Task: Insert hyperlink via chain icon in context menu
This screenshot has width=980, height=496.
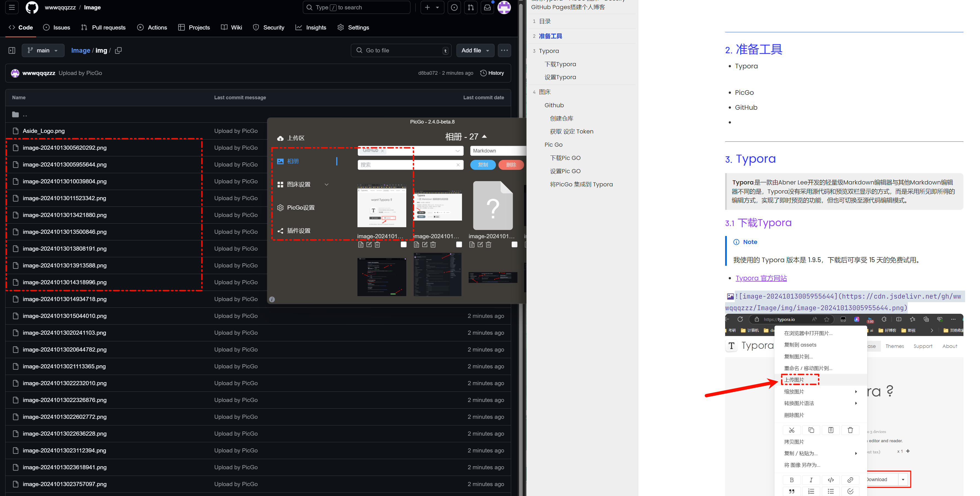Action: [850, 480]
